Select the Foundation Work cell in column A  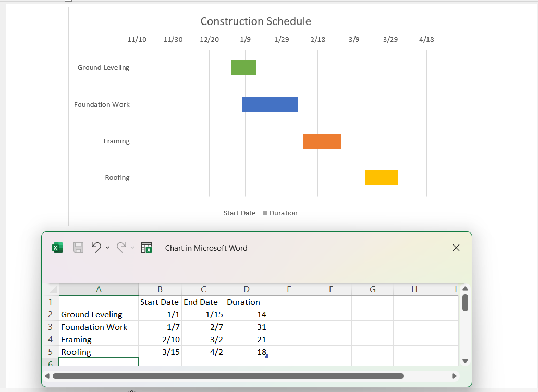pyautogui.click(x=99, y=327)
